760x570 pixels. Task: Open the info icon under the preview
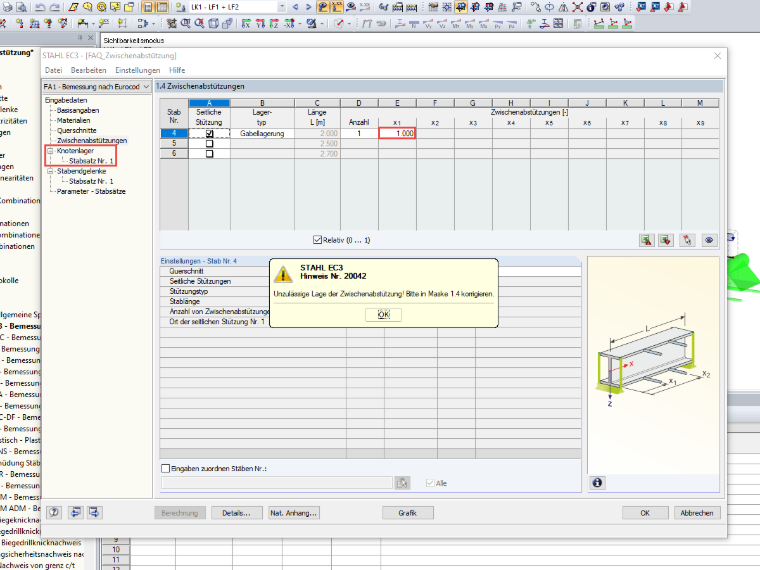(x=597, y=483)
